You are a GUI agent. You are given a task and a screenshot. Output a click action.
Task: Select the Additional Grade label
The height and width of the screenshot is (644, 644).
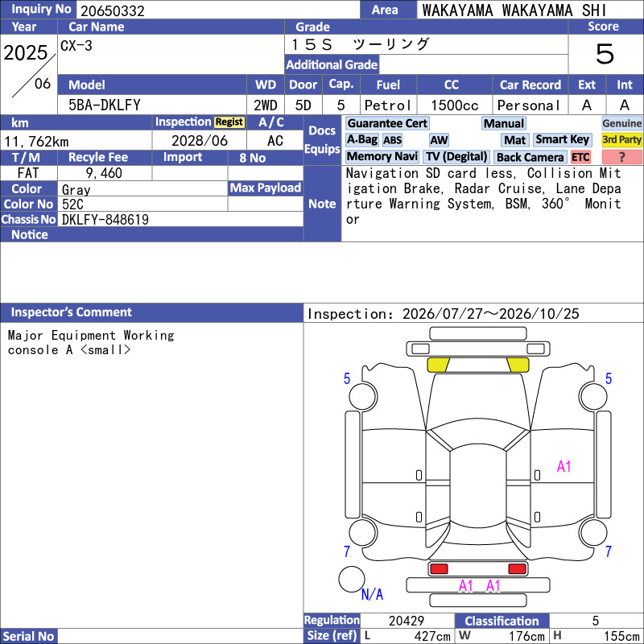(x=332, y=65)
